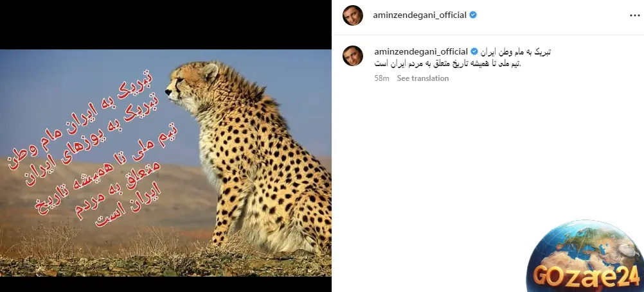Click the black bar above the photo
This screenshot has height=292, width=644.
(x=166, y=24)
